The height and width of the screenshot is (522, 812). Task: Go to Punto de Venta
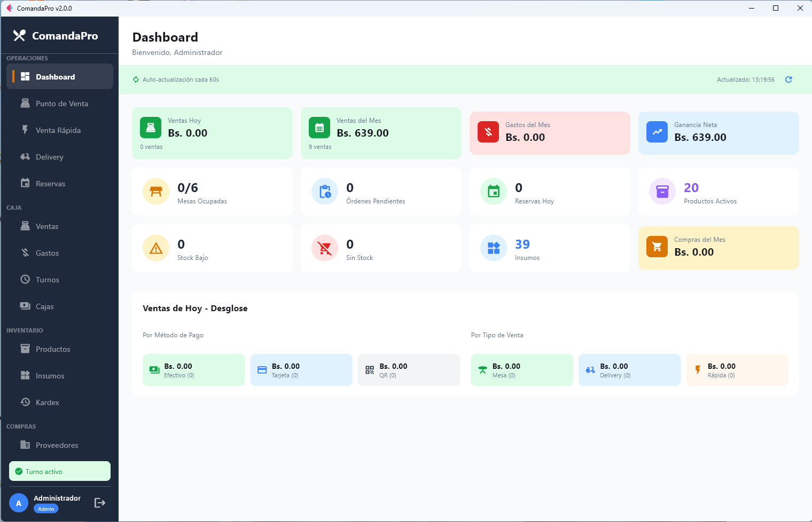tap(60, 103)
